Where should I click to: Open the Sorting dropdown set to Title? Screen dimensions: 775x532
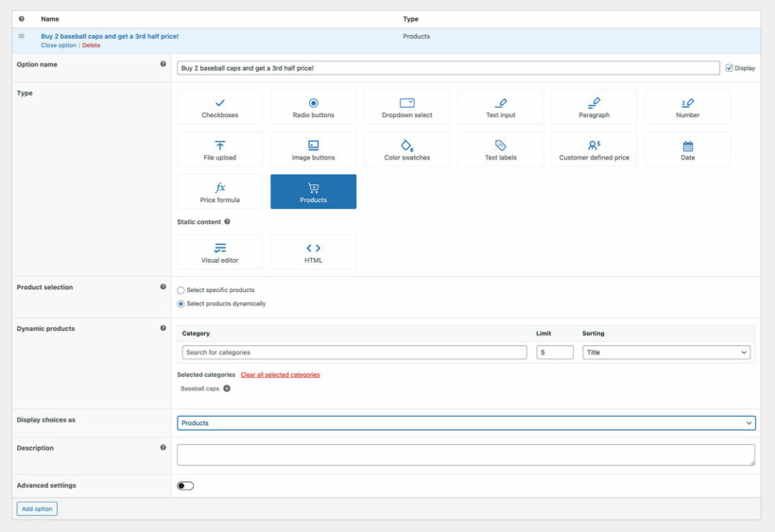coord(665,352)
